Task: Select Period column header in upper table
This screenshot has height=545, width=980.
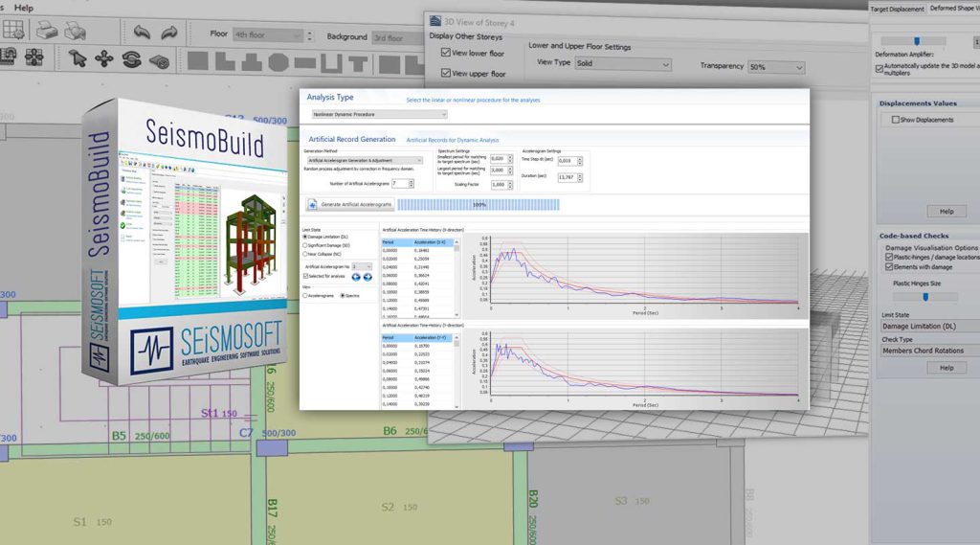Action: [396, 242]
